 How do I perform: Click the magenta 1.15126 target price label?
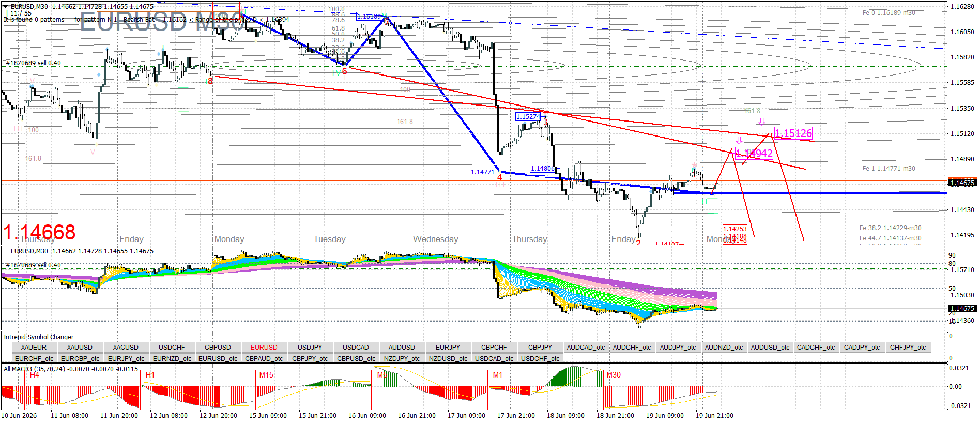pos(793,133)
